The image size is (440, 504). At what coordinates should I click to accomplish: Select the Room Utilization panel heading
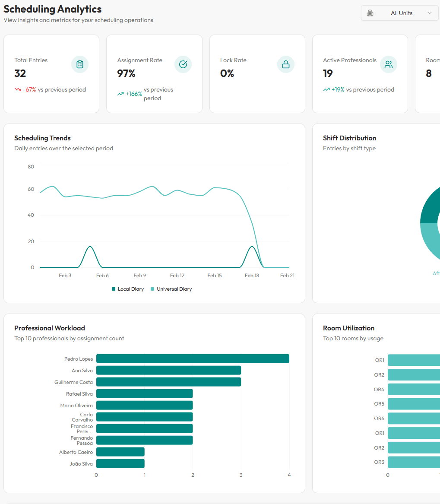(x=348, y=328)
